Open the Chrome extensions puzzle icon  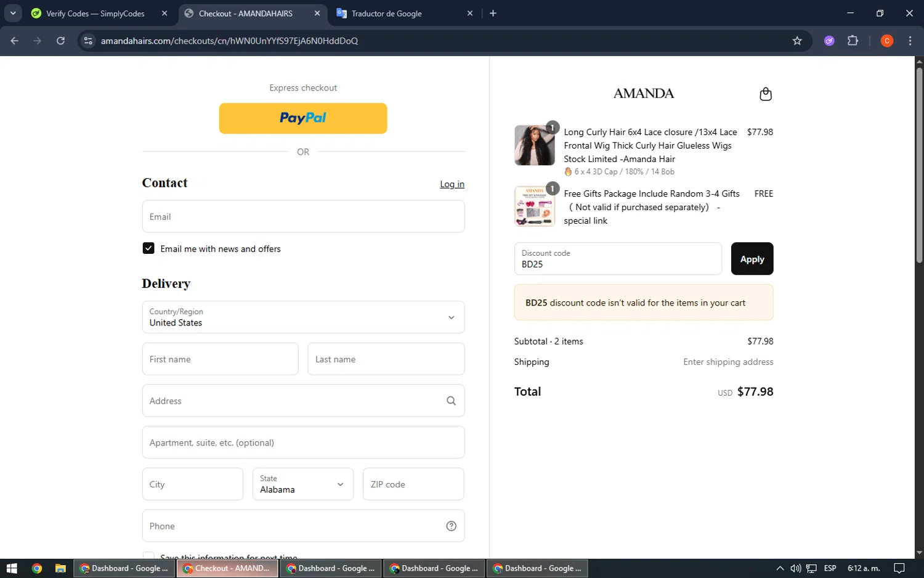pyautogui.click(x=853, y=41)
